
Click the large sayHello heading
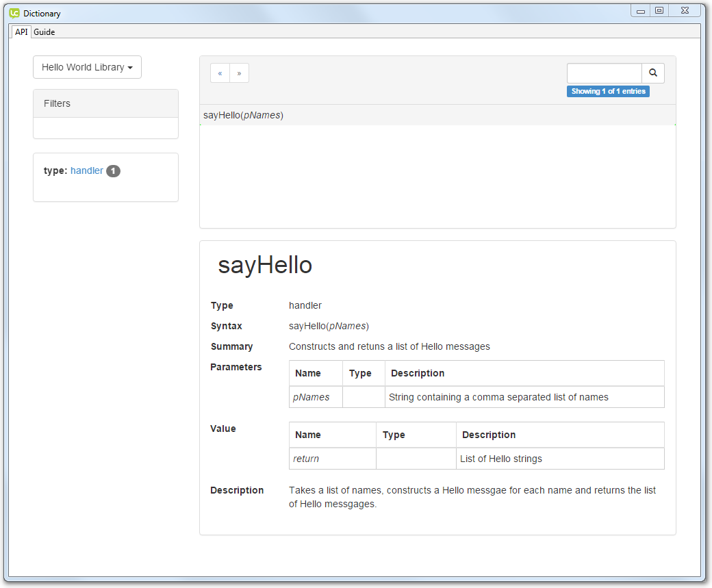(265, 265)
